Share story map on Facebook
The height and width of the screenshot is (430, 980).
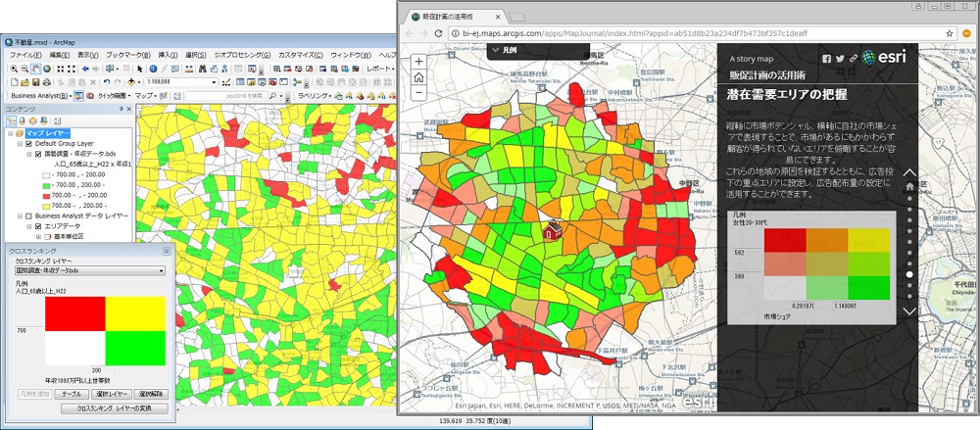(827, 58)
